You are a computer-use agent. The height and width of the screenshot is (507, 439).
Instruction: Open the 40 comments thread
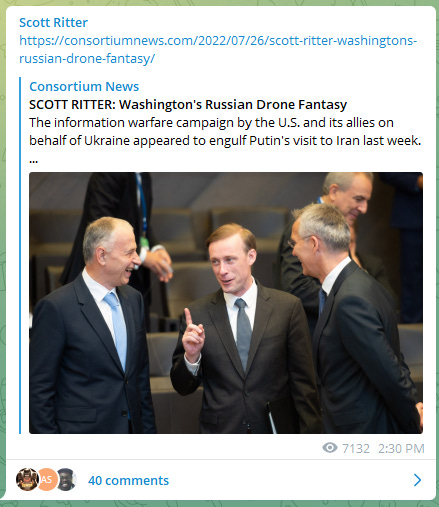[128, 480]
